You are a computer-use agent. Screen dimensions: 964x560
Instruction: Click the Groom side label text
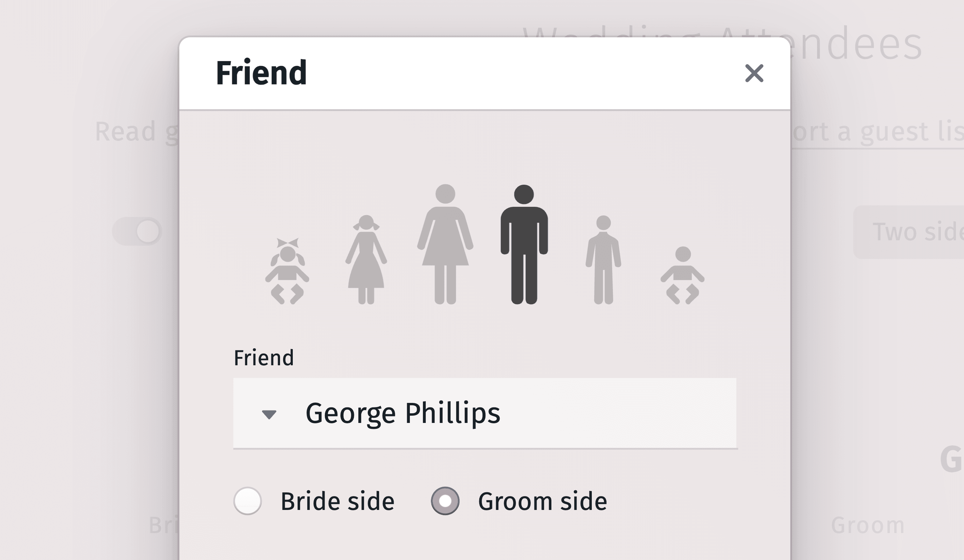542,501
